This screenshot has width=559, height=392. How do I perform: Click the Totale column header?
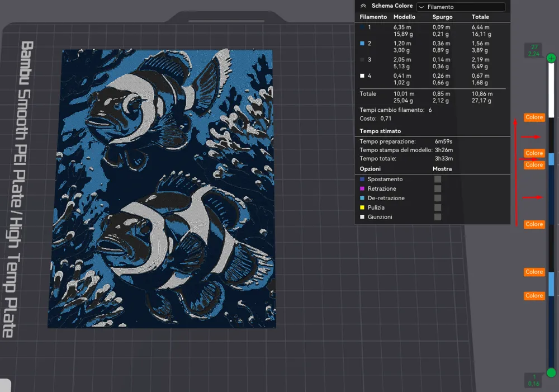point(480,17)
